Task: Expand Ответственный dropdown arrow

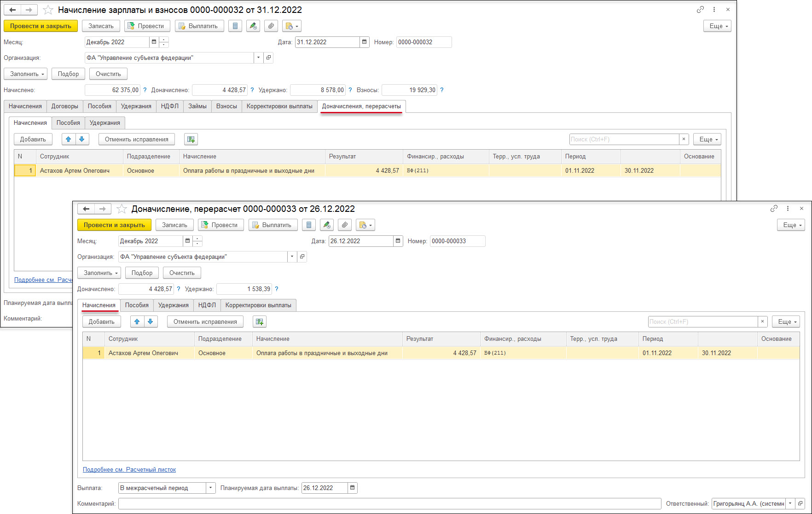Action: tap(790, 503)
